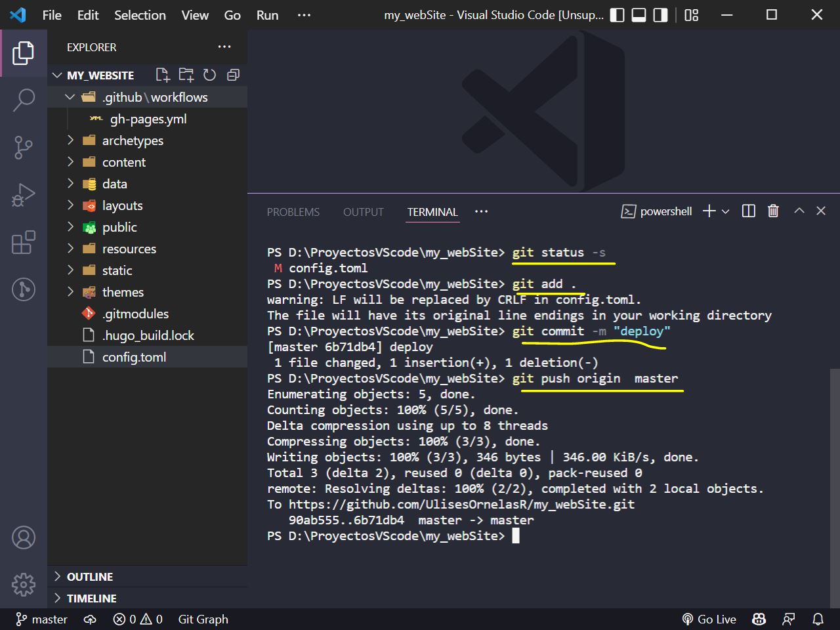
Task: Toggle the bottom panel visibility
Action: (x=639, y=14)
